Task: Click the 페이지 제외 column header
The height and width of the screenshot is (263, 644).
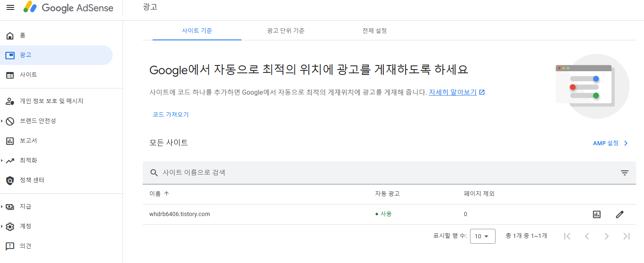Action: [x=479, y=194]
